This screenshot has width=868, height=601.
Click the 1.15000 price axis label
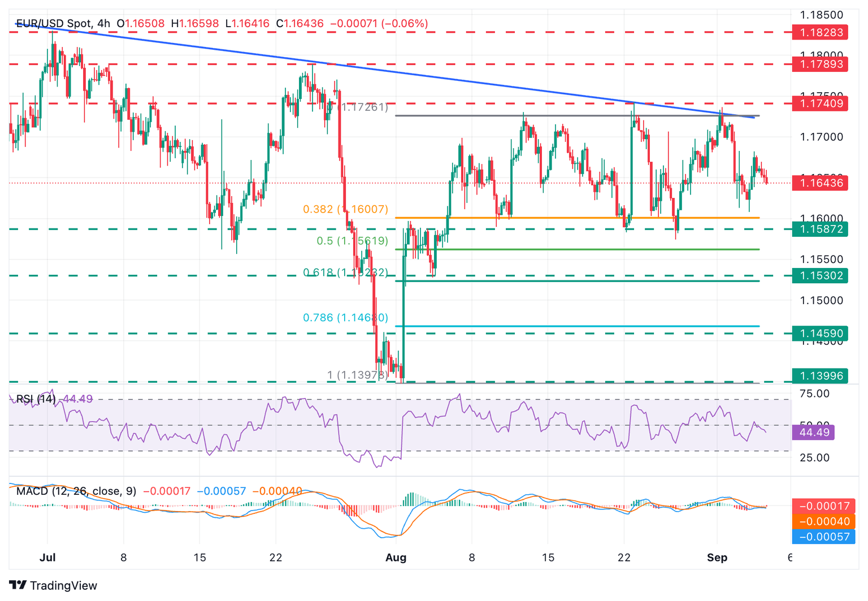pos(821,300)
